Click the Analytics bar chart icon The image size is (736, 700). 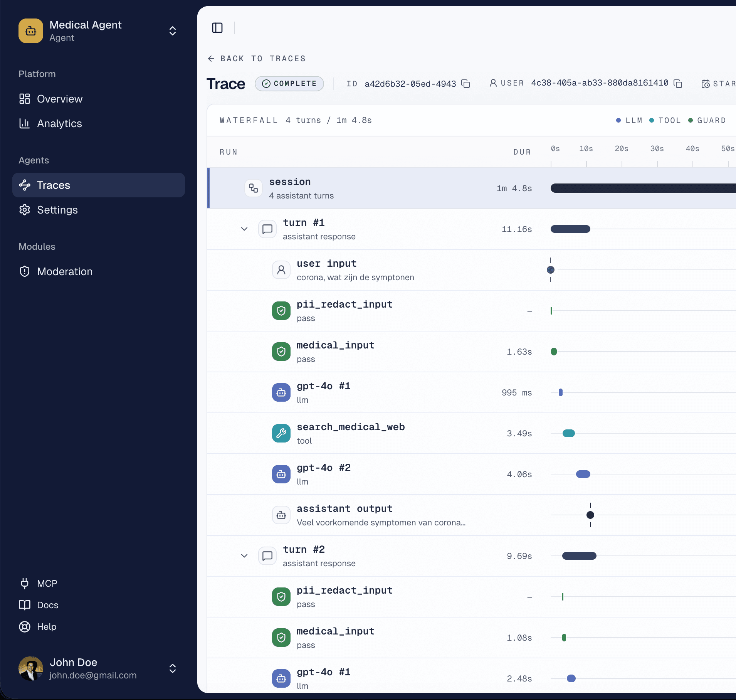[25, 123]
